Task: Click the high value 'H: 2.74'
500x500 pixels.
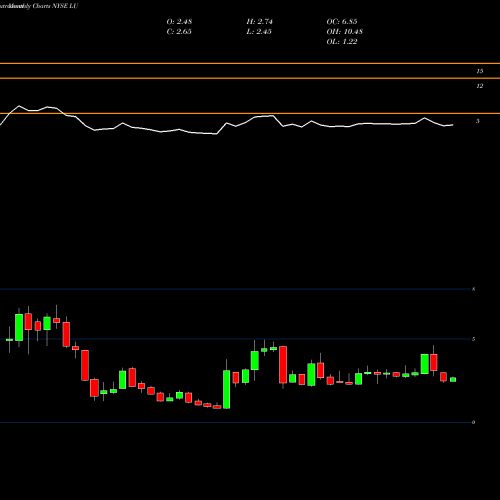Action: click(x=259, y=21)
